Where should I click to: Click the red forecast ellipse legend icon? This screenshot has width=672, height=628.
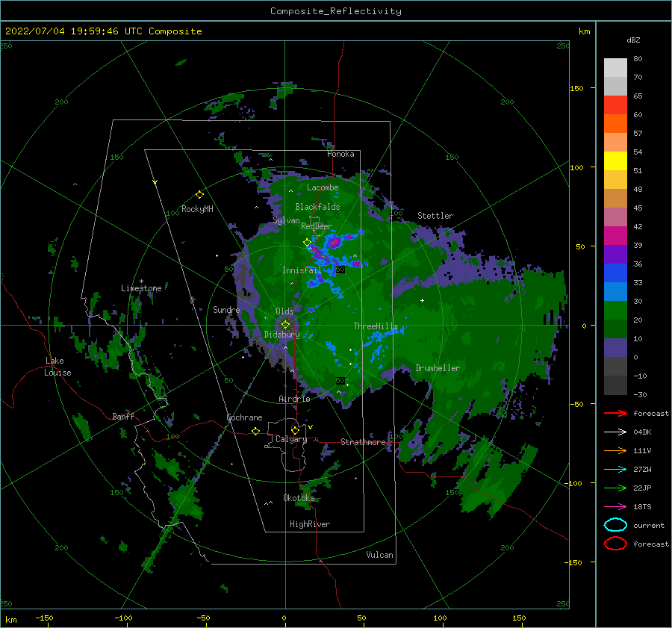tap(615, 544)
